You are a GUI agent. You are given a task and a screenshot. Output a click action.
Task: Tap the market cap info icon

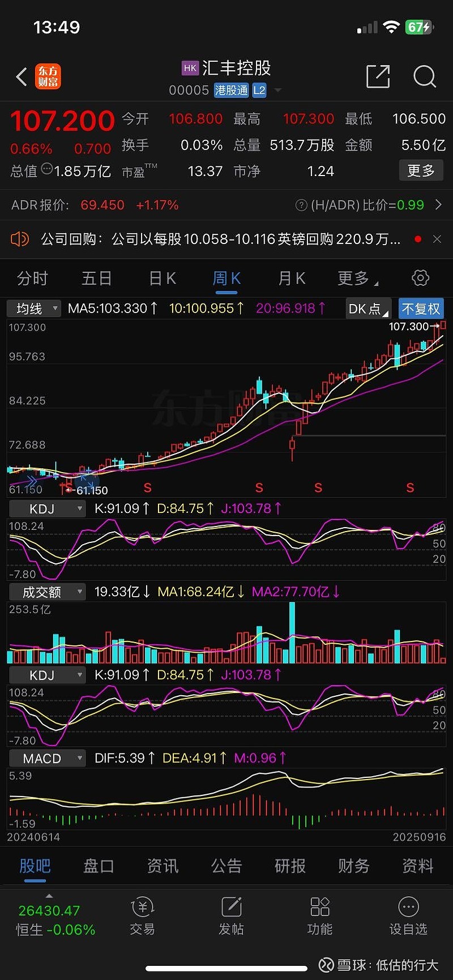47,169
